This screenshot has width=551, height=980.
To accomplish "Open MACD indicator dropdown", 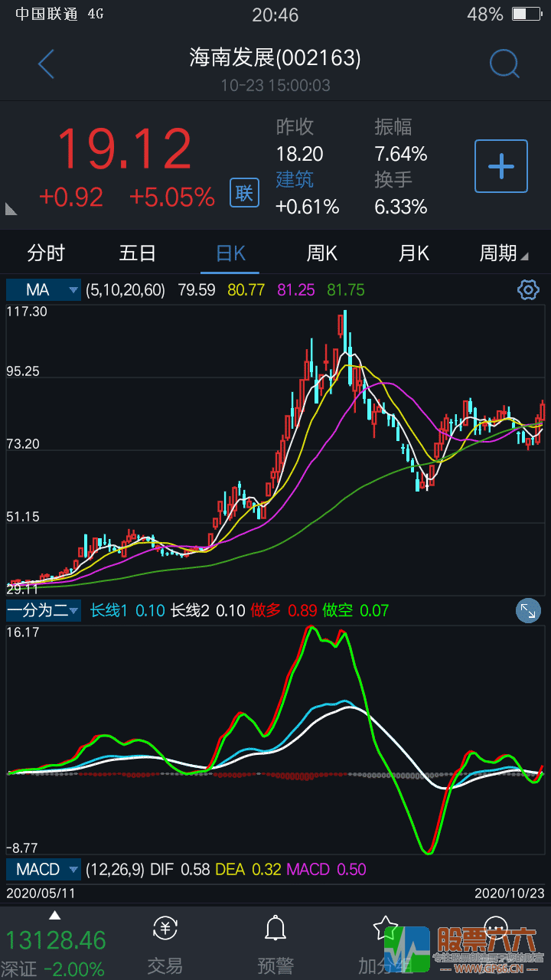I will coord(43,870).
